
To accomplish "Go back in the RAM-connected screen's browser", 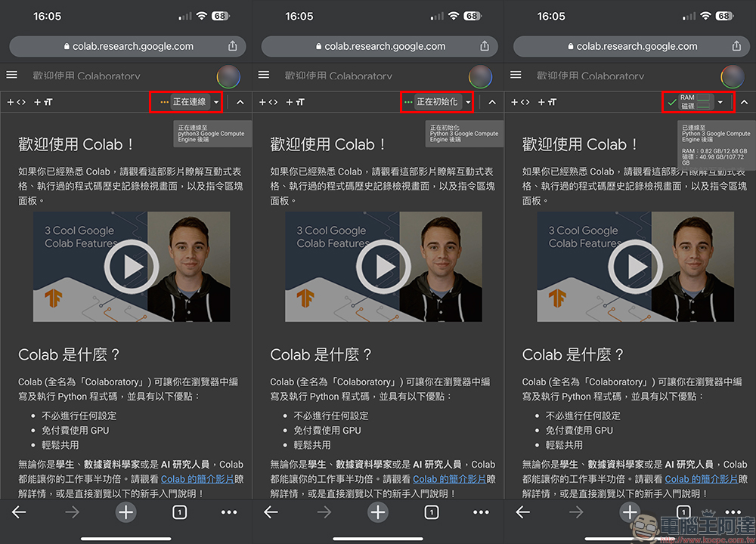I will click(x=523, y=512).
